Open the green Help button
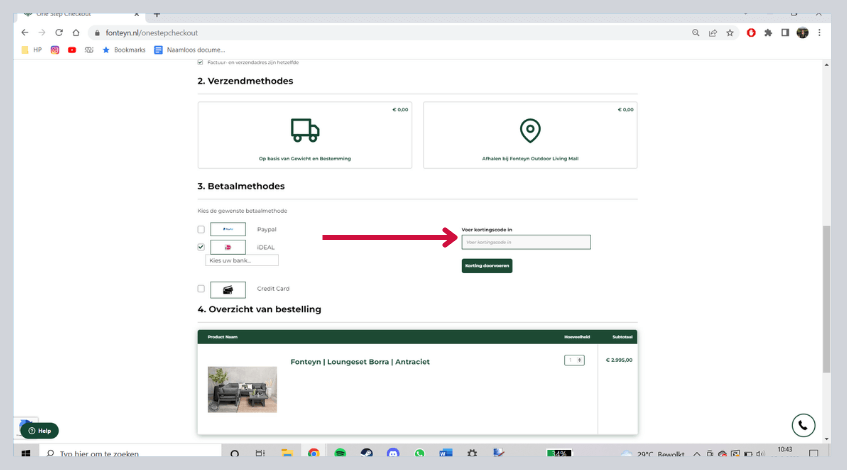The image size is (847, 470). [40, 430]
